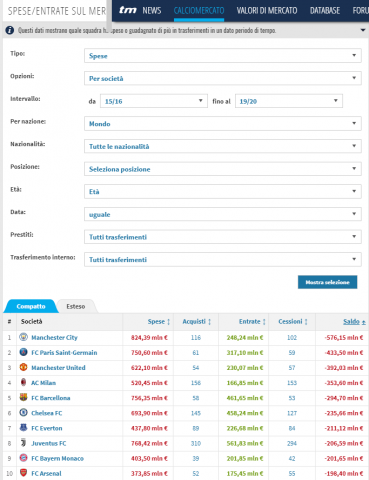This screenshot has height=480, width=369.
Task: Open the CALCIOMERCATO menu
Action: pos(199,11)
